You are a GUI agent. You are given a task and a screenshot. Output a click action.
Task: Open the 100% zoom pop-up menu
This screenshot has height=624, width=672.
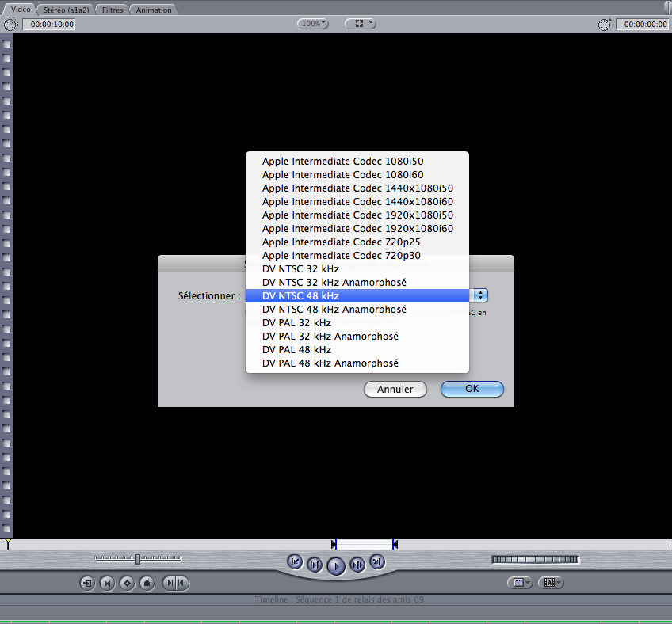pos(313,24)
